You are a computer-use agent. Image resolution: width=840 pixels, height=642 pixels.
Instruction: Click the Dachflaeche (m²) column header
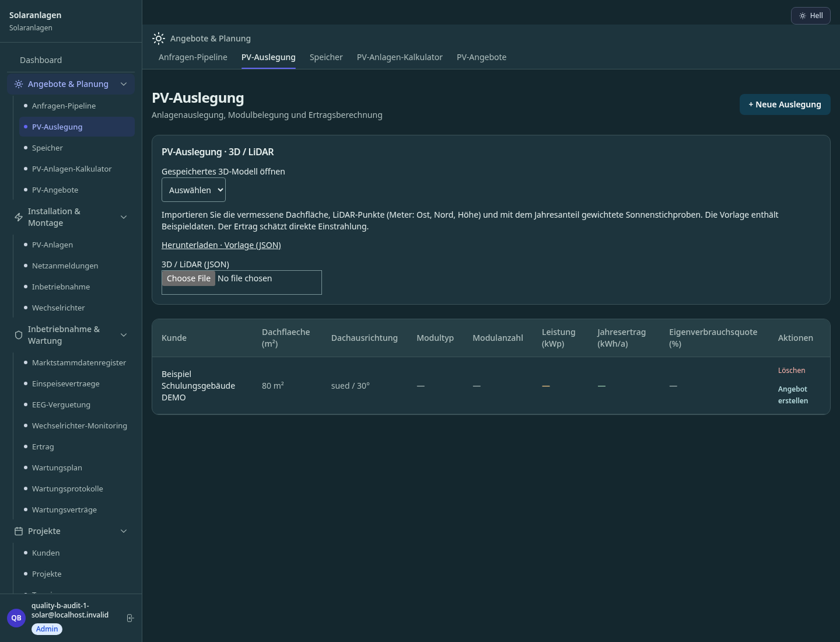click(286, 338)
